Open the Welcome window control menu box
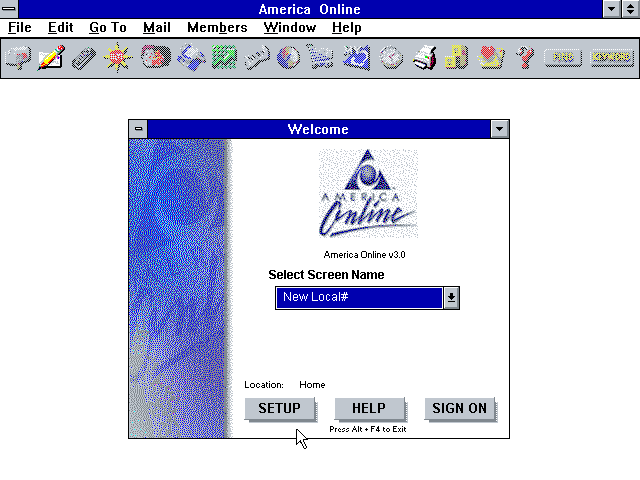 coord(138,129)
